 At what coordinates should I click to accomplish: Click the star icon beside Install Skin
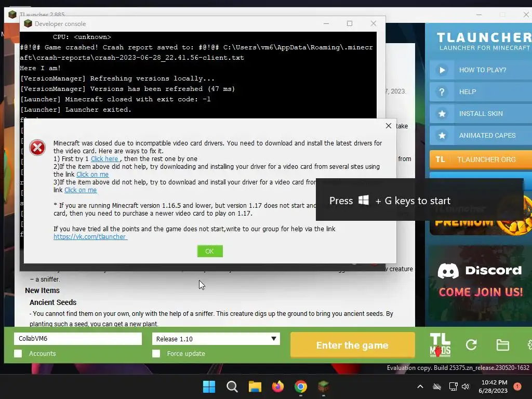[442, 114]
